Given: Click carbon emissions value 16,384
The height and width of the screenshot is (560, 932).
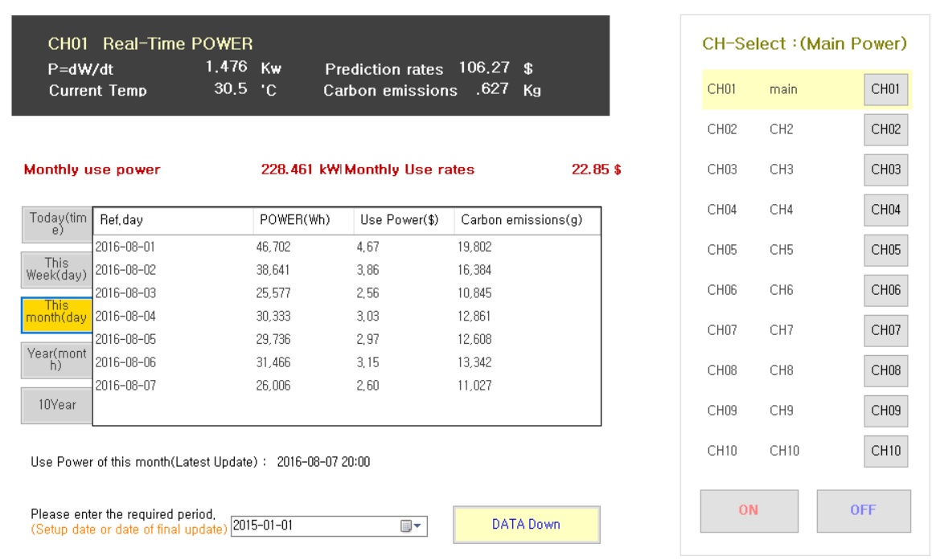Looking at the screenshot, I should pos(474,270).
